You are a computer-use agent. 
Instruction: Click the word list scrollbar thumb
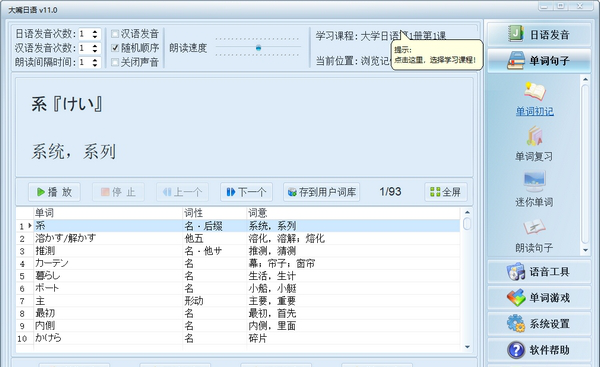tap(467, 224)
